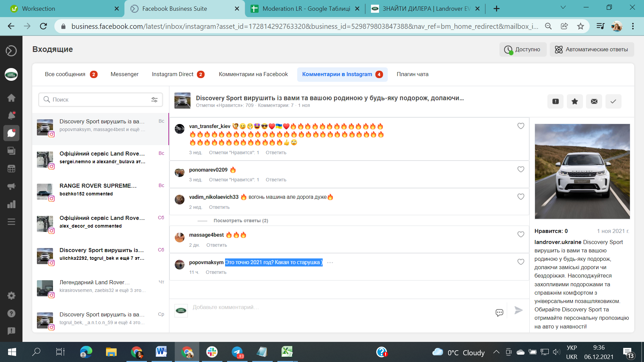Image resolution: width=644 pixels, height=362 pixels.
Task: Like vadim_nikolaevich33 comment with heart
Action: [521, 197]
